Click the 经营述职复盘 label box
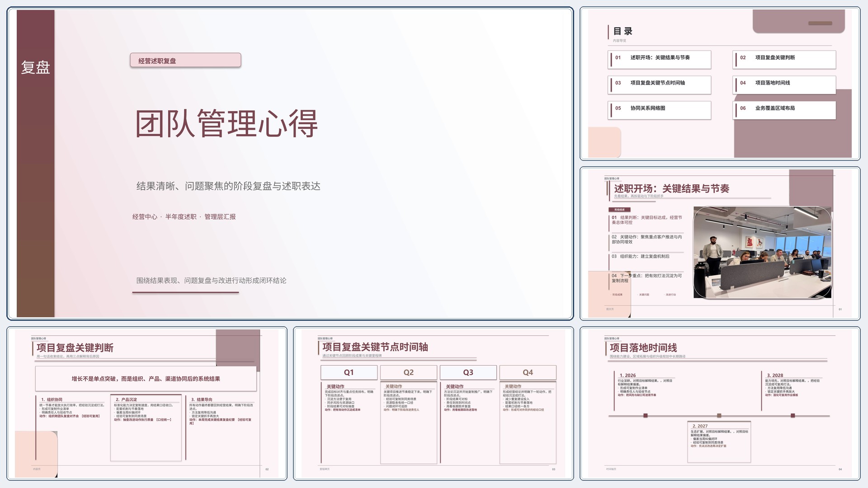868x488 pixels. click(x=185, y=61)
